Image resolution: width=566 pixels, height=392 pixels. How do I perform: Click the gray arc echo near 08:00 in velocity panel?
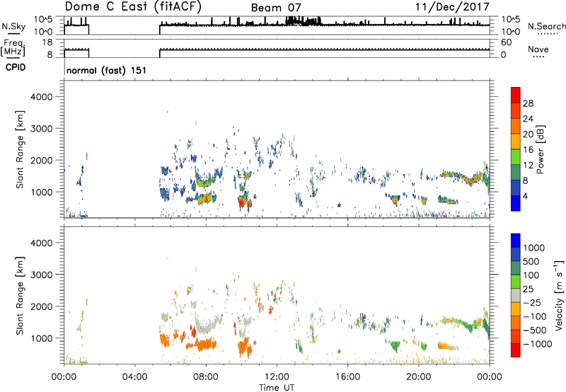(x=207, y=325)
